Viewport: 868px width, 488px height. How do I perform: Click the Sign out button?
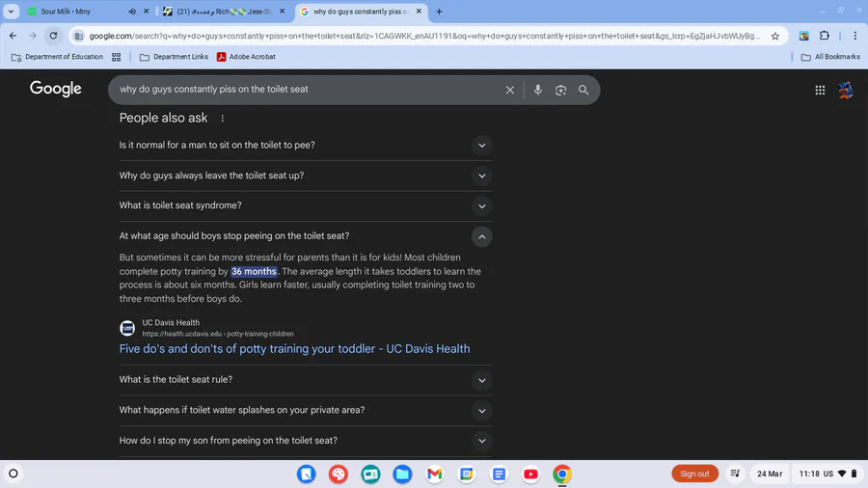694,474
